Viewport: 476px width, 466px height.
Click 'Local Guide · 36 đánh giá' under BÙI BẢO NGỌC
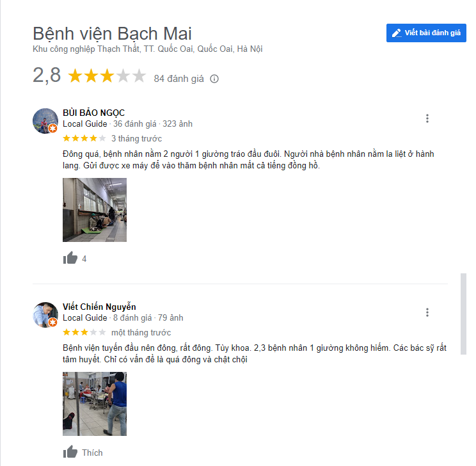pyautogui.click(x=109, y=124)
